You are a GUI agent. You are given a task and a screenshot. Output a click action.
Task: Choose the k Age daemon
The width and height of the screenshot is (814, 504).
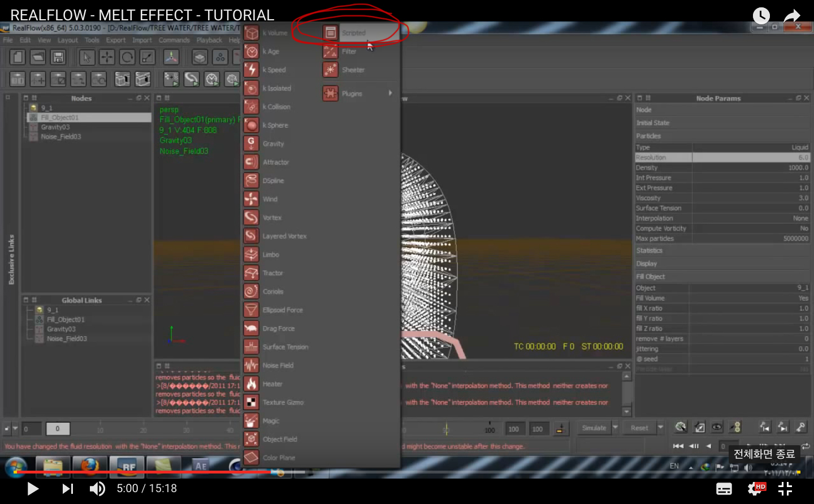point(251,51)
